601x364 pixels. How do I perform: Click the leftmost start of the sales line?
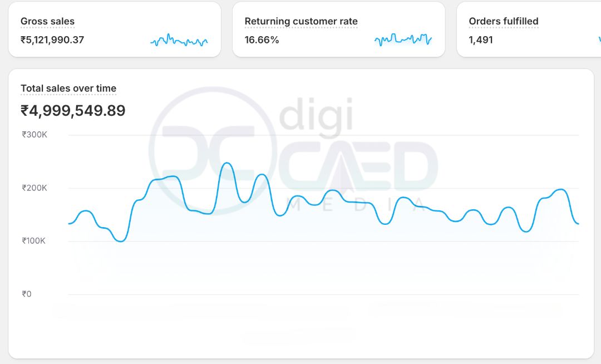(x=69, y=224)
